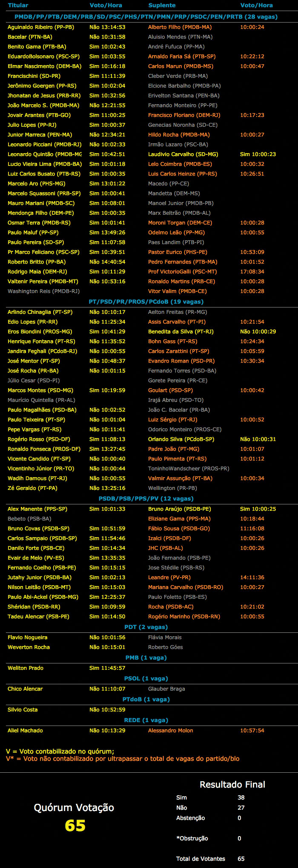
Task: Click Chico Alencar
Action: 25,689
